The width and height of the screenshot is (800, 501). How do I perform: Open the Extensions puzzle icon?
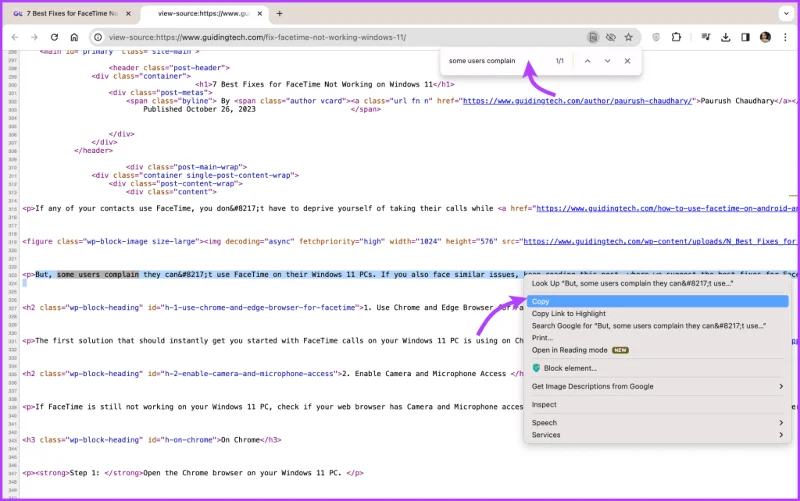tap(676, 37)
